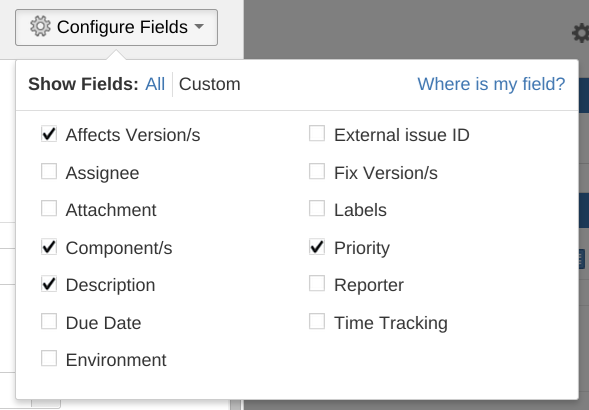The width and height of the screenshot is (589, 410).
Task: Click the Configure Fields button label
Action: click(122, 27)
